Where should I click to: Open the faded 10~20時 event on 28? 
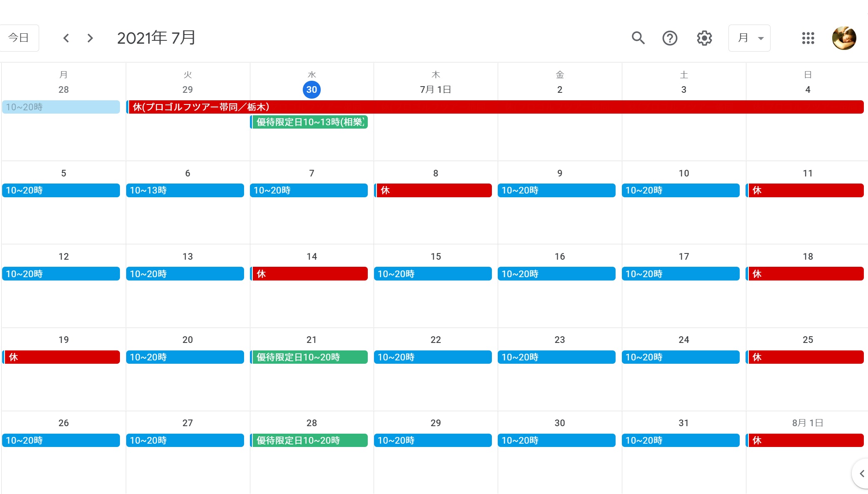61,107
